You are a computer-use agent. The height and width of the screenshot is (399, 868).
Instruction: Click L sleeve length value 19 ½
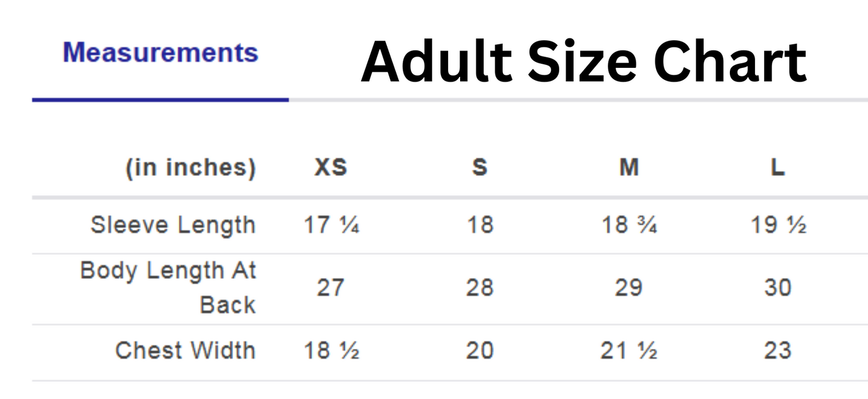(x=778, y=225)
